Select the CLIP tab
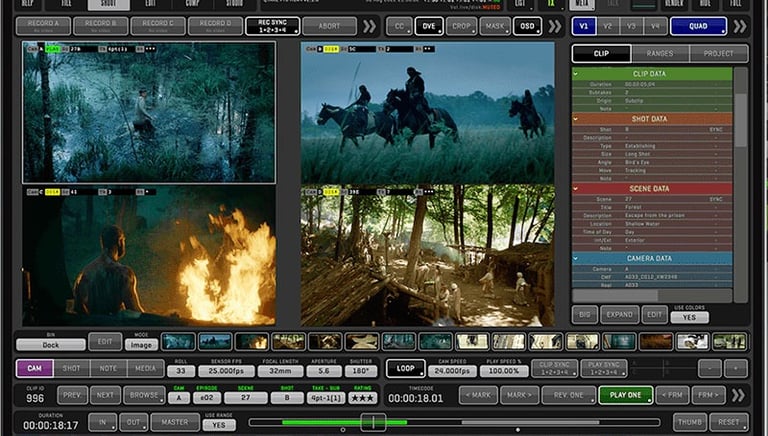This screenshot has height=436, width=768. (601, 53)
